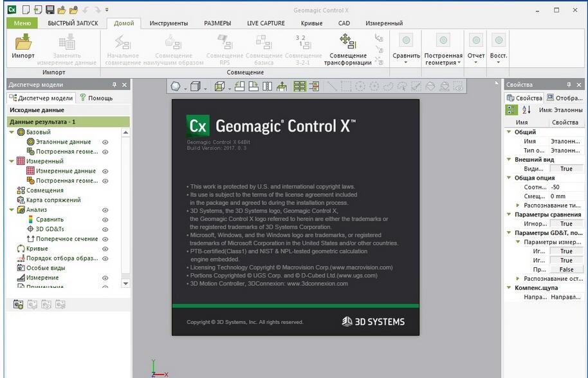Click the flip view direction icon
Screen dimensions: 588x378
click(x=268, y=87)
